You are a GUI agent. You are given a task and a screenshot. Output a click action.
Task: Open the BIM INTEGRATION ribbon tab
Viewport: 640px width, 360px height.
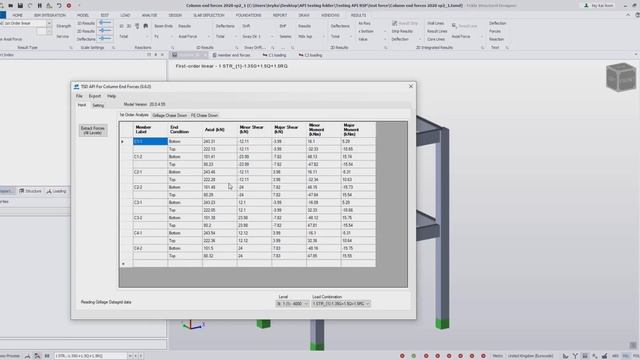(x=50, y=15)
